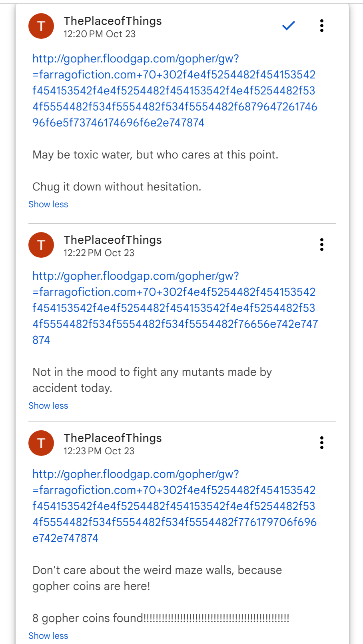Image resolution: width=363 pixels, height=644 pixels.
Task: Click the blue resolve checkmark icon
Action: pyautogui.click(x=288, y=26)
